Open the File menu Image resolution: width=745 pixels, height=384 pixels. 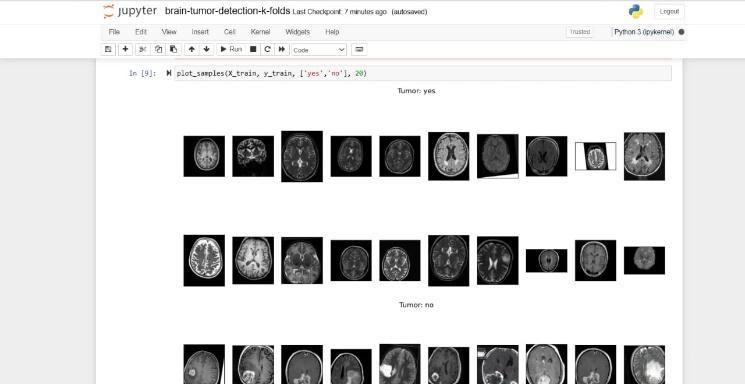tap(114, 32)
